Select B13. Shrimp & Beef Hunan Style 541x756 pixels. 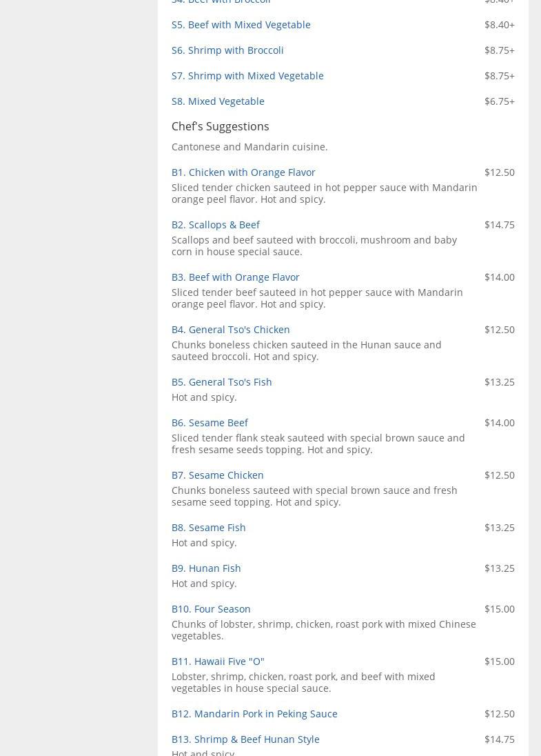pyautogui.click(x=245, y=739)
